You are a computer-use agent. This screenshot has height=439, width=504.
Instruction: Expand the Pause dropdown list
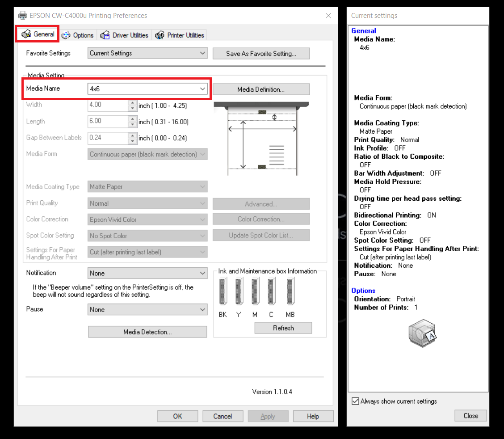(x=202, y=309)
